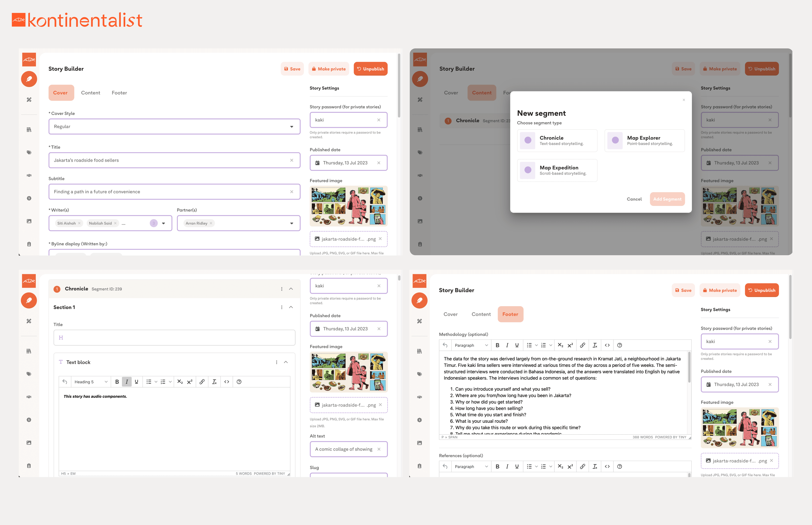Image resolution: width=812 pixels, height=525 pixels.
Task: Toggle bold in the Text block editor
Action: point(117,382)
